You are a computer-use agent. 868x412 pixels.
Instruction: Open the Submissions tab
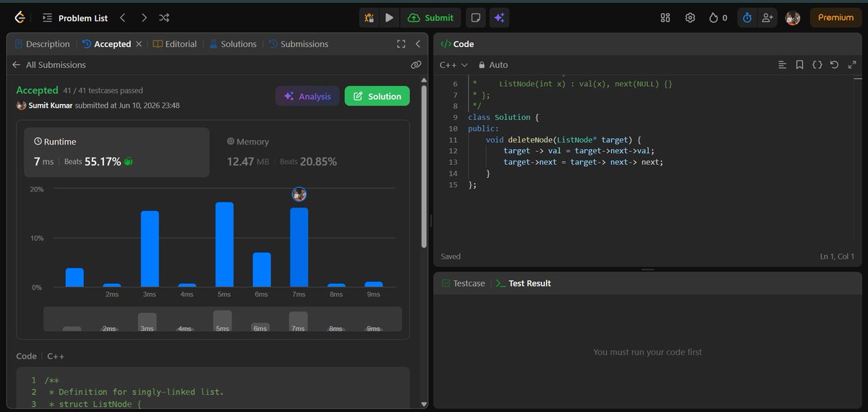(x=298, y=44)
